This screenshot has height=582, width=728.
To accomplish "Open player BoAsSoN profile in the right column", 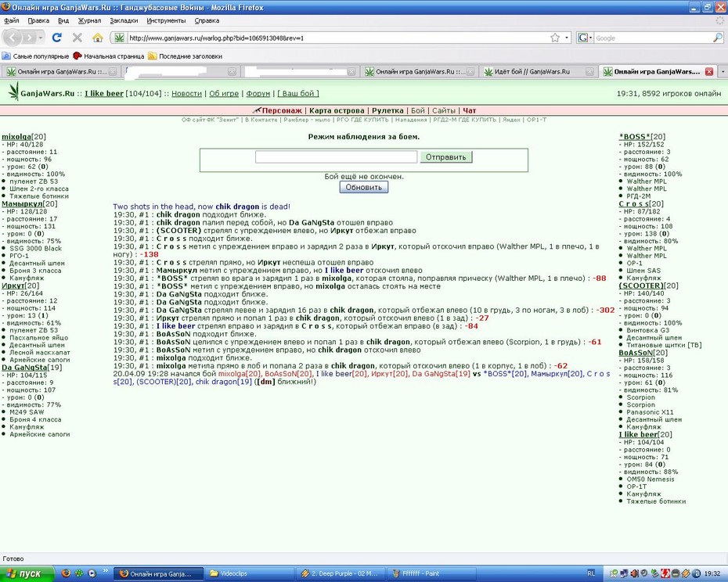I will click(636, 353).
